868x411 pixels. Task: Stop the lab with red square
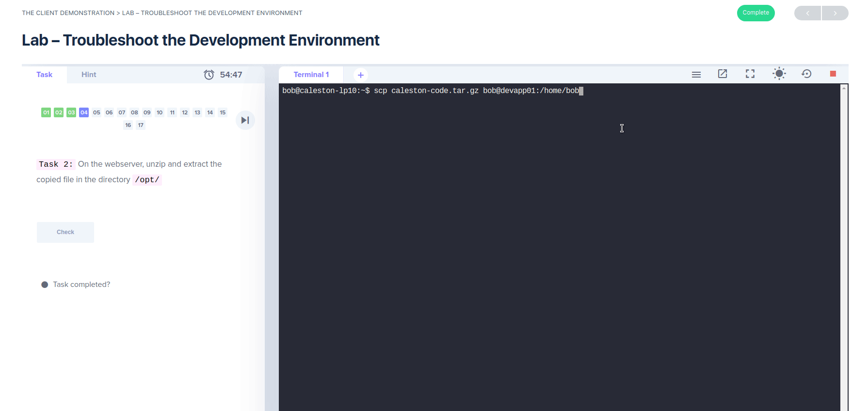[x=833, y=74]
